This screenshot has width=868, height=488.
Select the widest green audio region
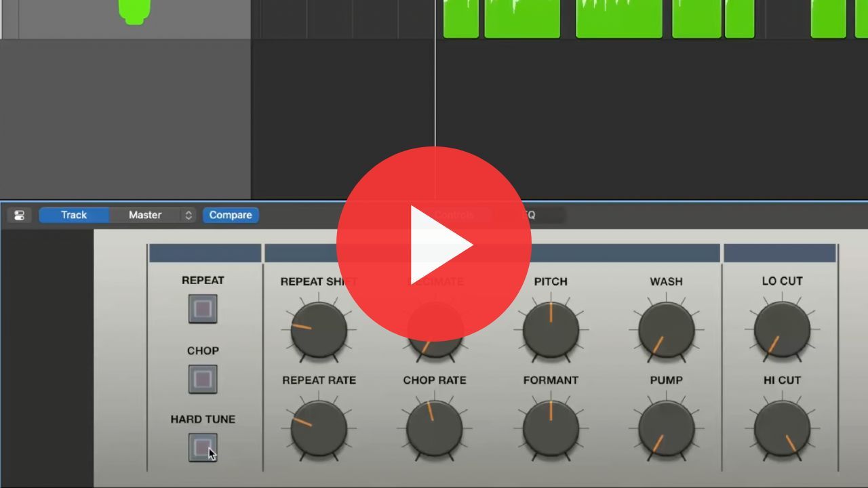click(x=618, y=19)
